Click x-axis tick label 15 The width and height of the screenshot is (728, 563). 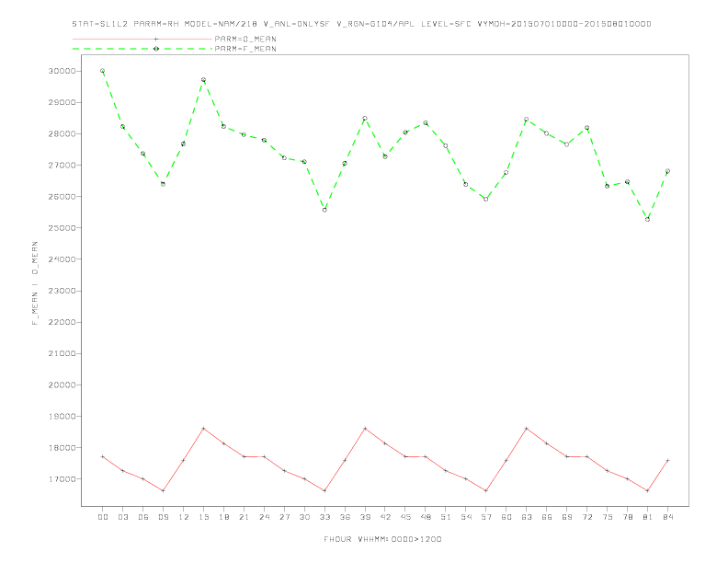click(x=203, y=517)
